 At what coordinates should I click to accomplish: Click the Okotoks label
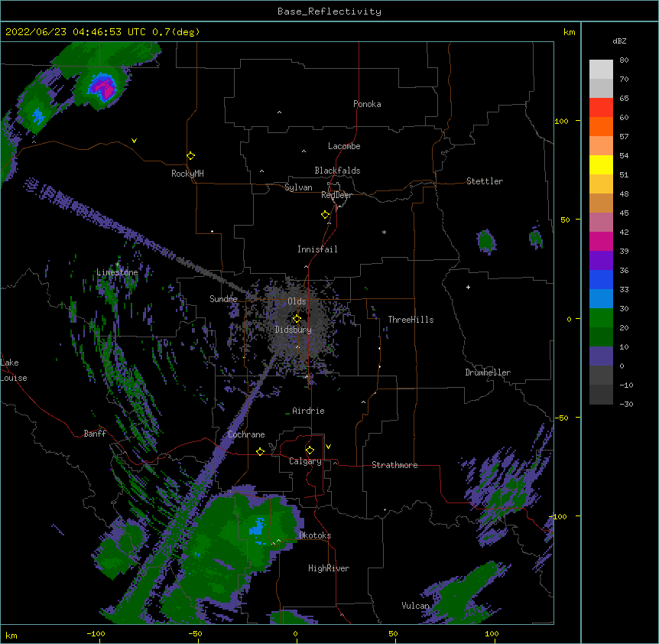coord(315,535)
